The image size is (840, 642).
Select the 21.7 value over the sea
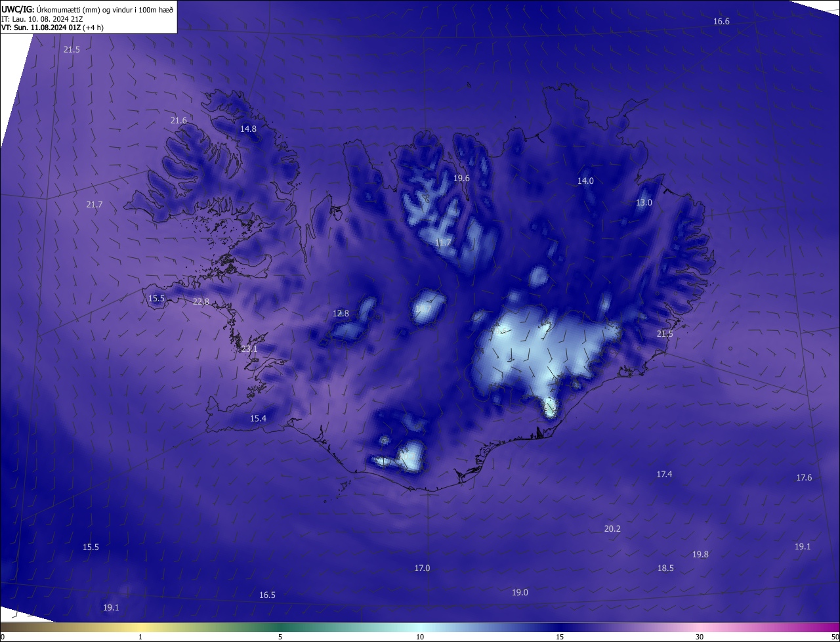pos(94,205)
